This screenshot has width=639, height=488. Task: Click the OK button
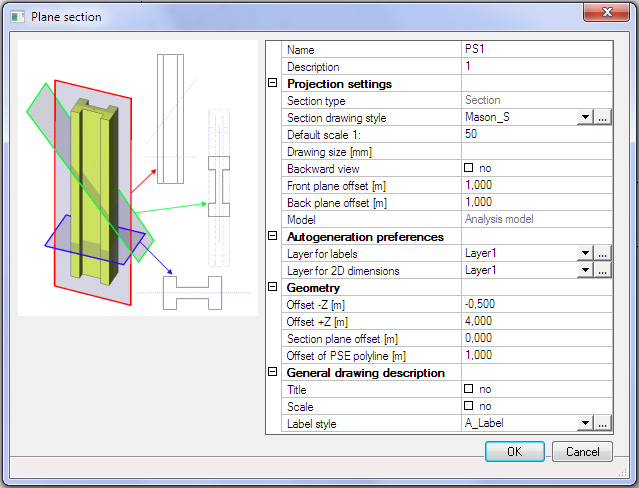tap(514, 452)
